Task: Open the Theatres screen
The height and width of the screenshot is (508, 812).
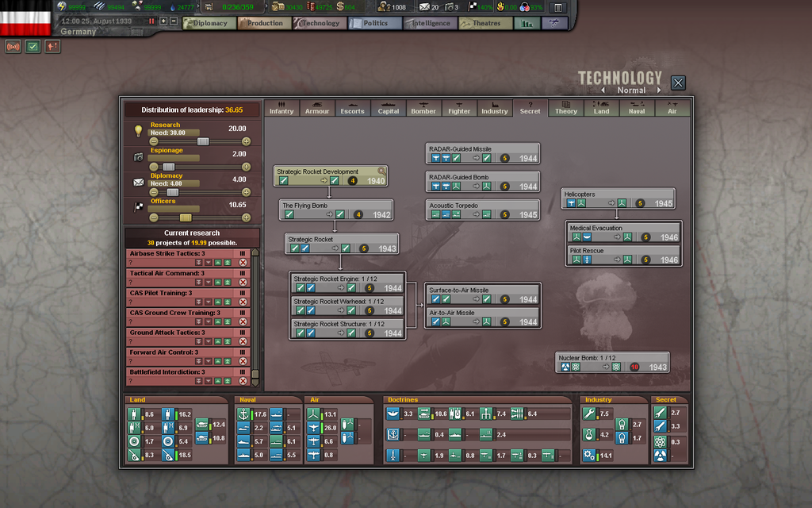Action: click(486, 23)
